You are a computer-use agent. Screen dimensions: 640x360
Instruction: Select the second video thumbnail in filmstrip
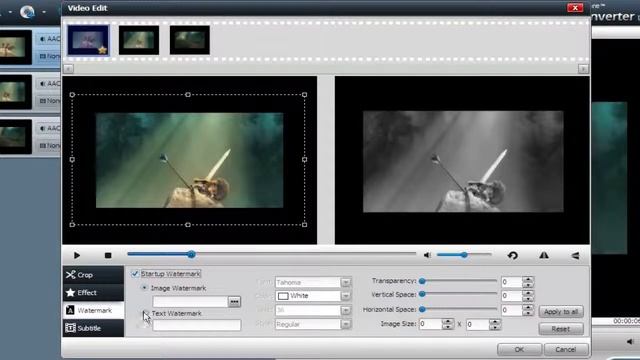tap(139, 40)
